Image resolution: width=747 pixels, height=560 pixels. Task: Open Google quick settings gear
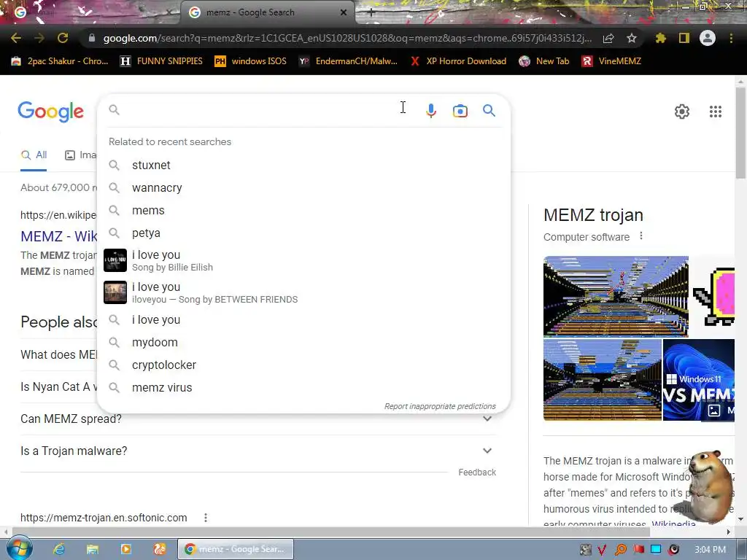pos(682,112)
